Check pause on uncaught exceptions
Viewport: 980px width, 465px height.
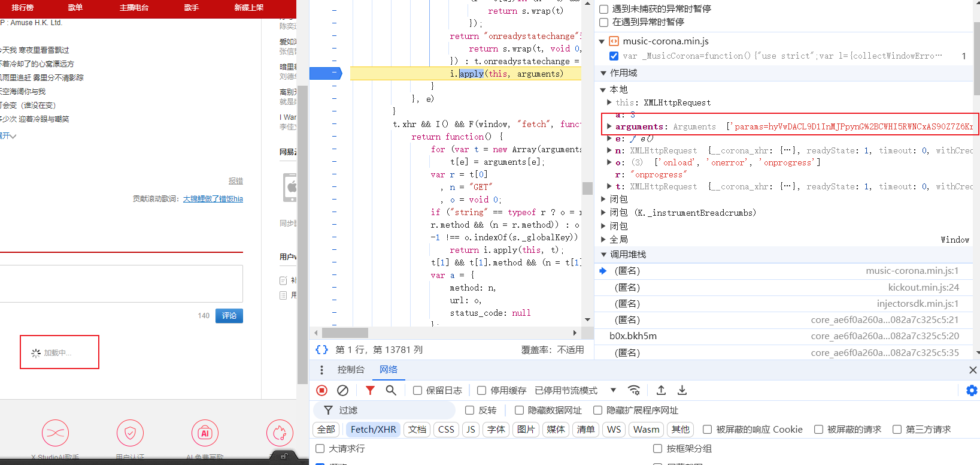coord(604,9)
